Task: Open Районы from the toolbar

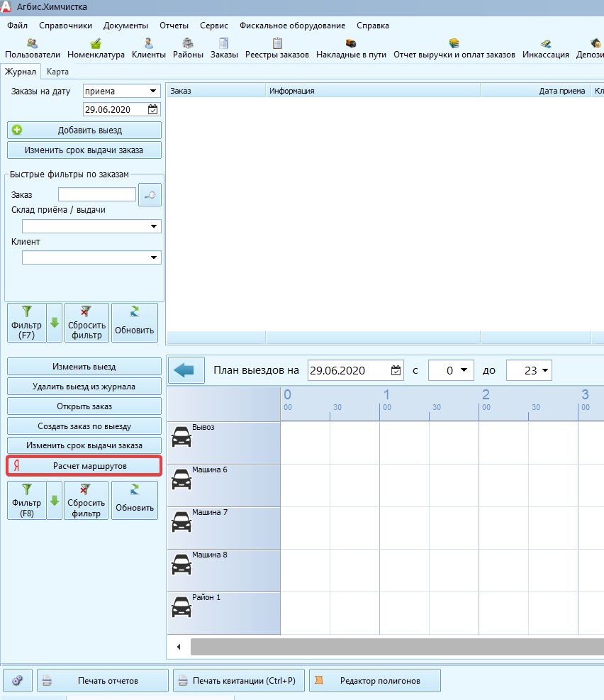Action: point(188,49)
